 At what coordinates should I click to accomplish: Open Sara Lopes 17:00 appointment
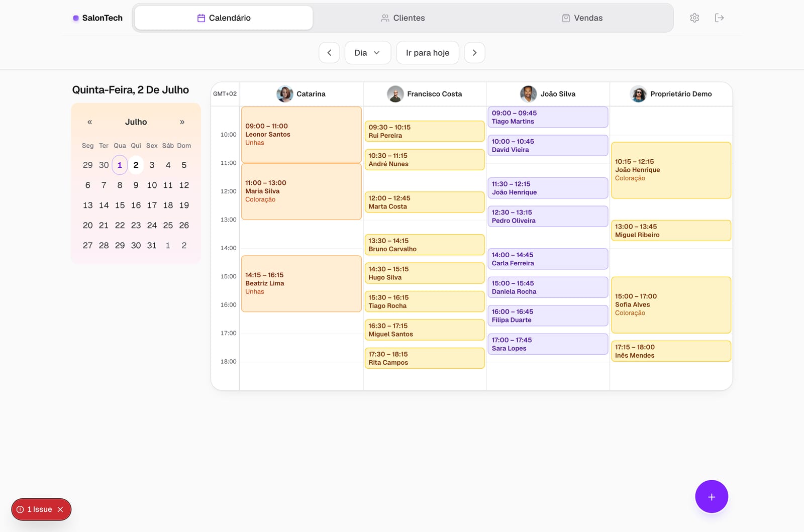pyautogui.click(x=548, y=344)
